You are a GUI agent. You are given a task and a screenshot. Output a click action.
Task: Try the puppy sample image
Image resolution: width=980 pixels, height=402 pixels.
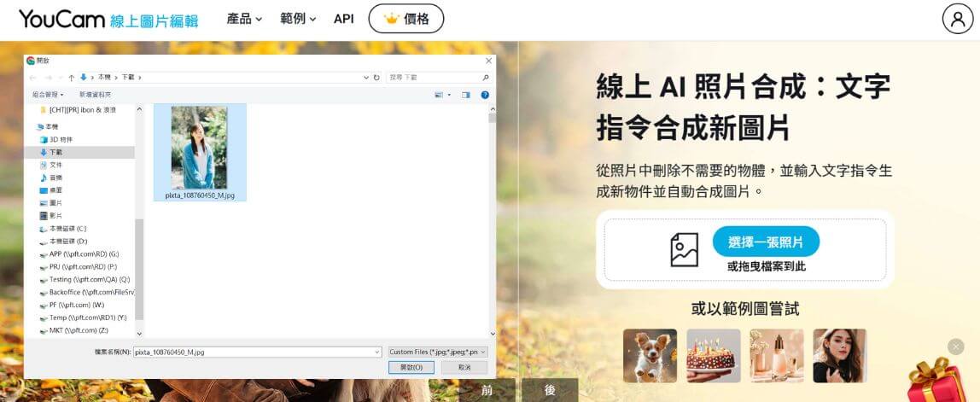tap(650, 356)
